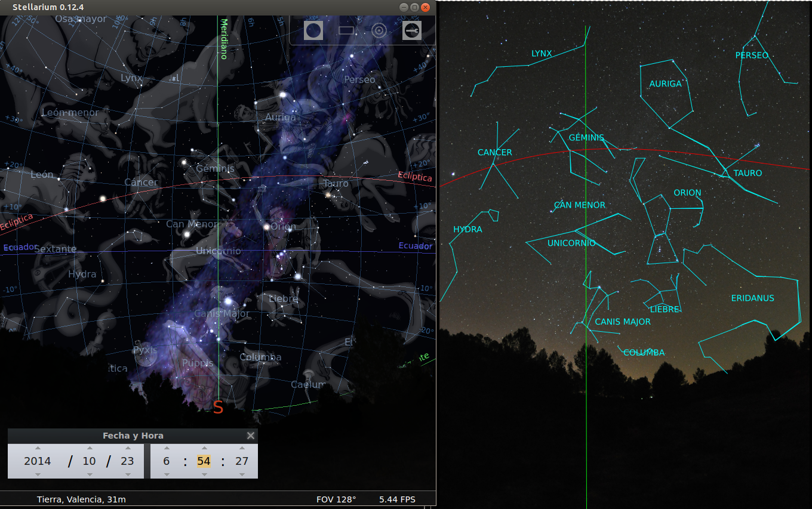Click the ERIDANUS label in the photo

click(x=752, y=298)
